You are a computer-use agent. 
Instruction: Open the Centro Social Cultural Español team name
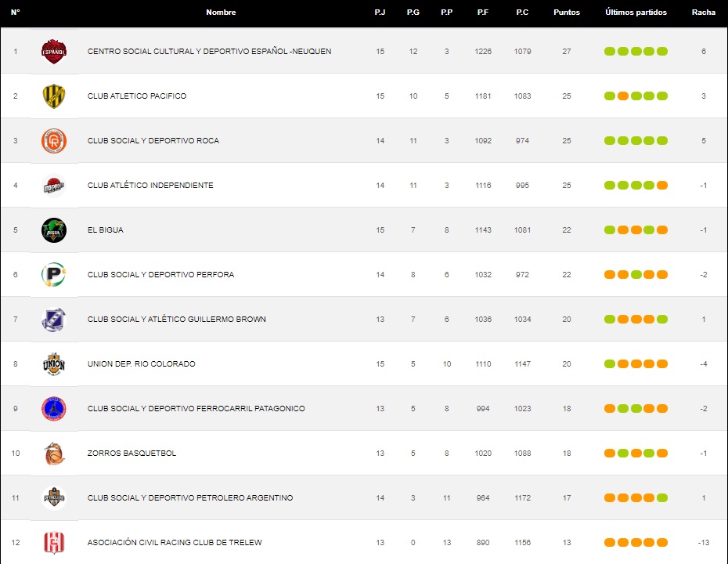209,52
